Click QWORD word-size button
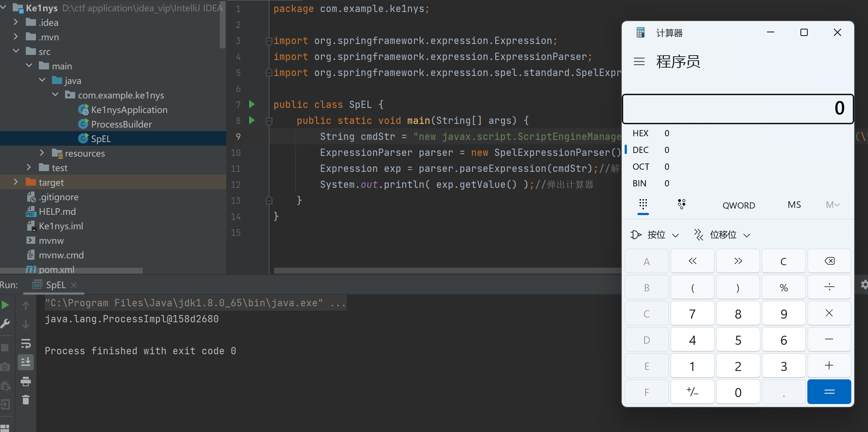This screenshot has width=868, height=432. click(738, 205)
